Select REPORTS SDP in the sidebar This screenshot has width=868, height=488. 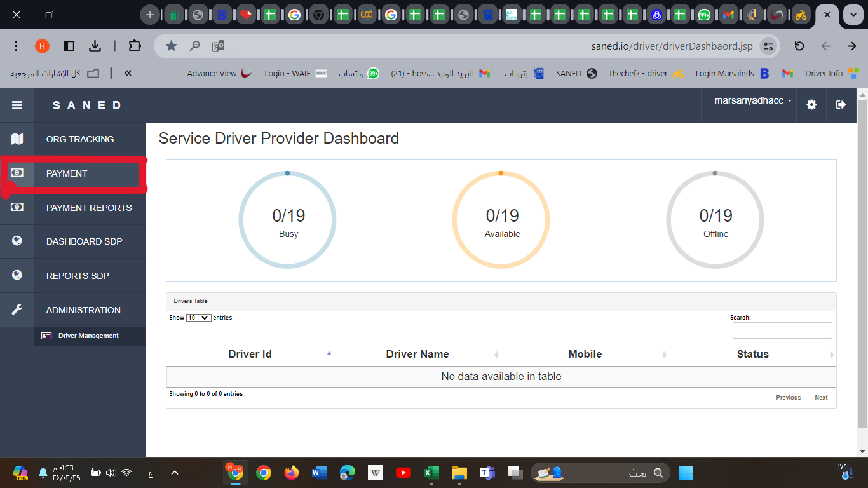tap(78, 276)
